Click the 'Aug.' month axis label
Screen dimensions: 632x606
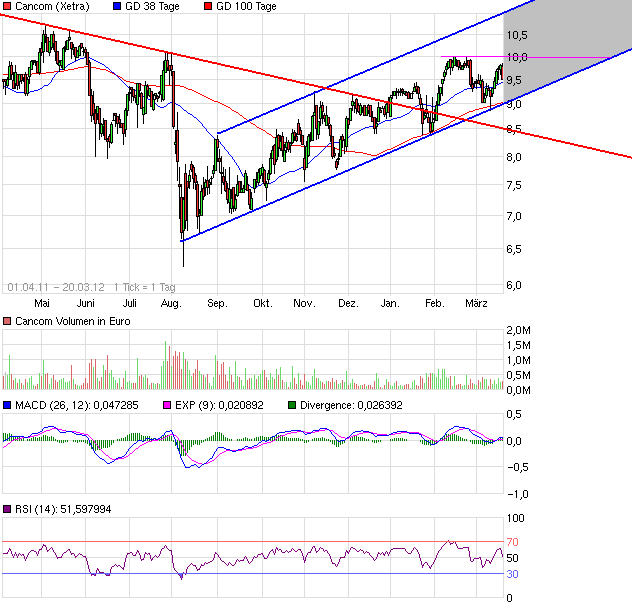pos(171,303)
